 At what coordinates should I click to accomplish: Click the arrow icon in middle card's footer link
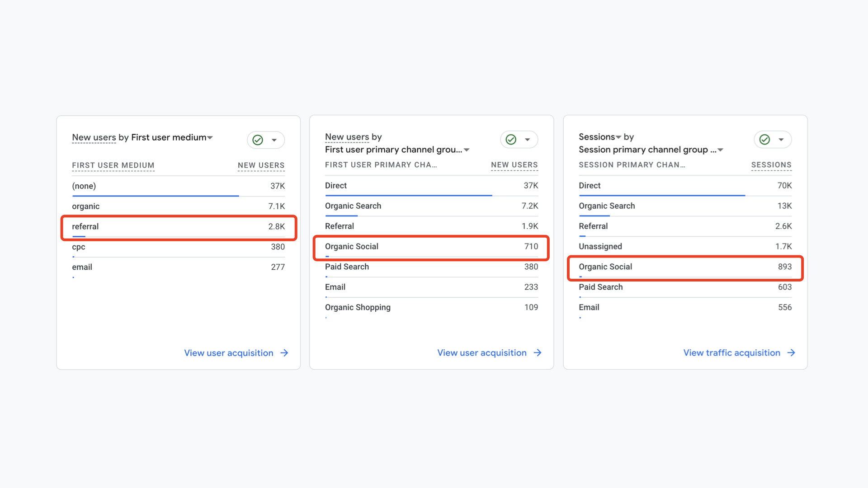pyautogui.click(x=538, y=353)
